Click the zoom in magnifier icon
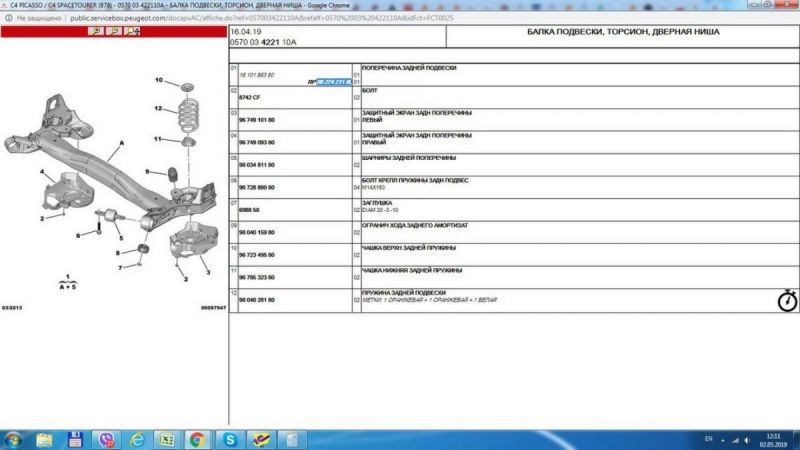Screen dimensions: 800x450 click(x=96, y=31)
